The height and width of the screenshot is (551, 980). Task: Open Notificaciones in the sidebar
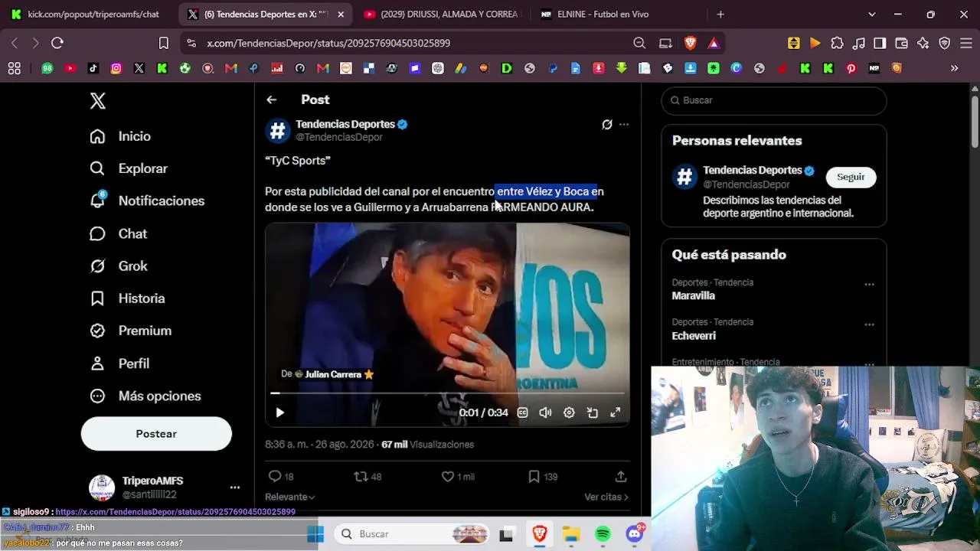point(147,201)
